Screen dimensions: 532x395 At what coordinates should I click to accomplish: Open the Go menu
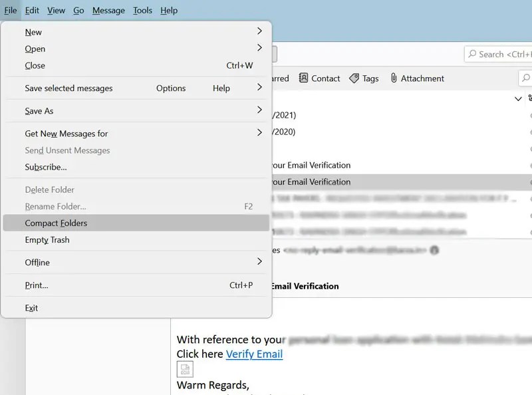tap(78, 11)
